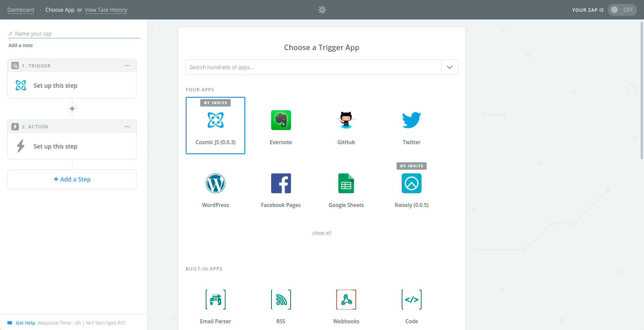Insert a step with the plus circle between steps
The width and height of the screenshot is (644, 330).
click(x=72, y=109)
